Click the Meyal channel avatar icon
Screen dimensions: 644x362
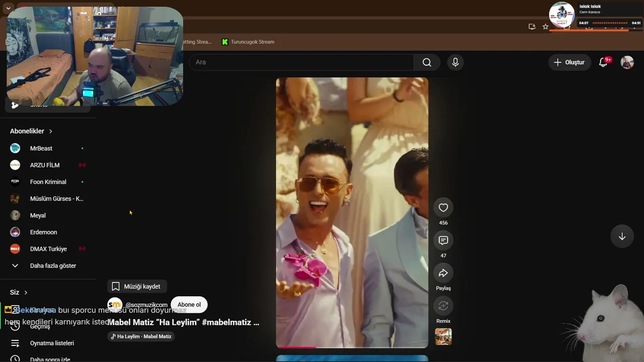click(15, 215)
